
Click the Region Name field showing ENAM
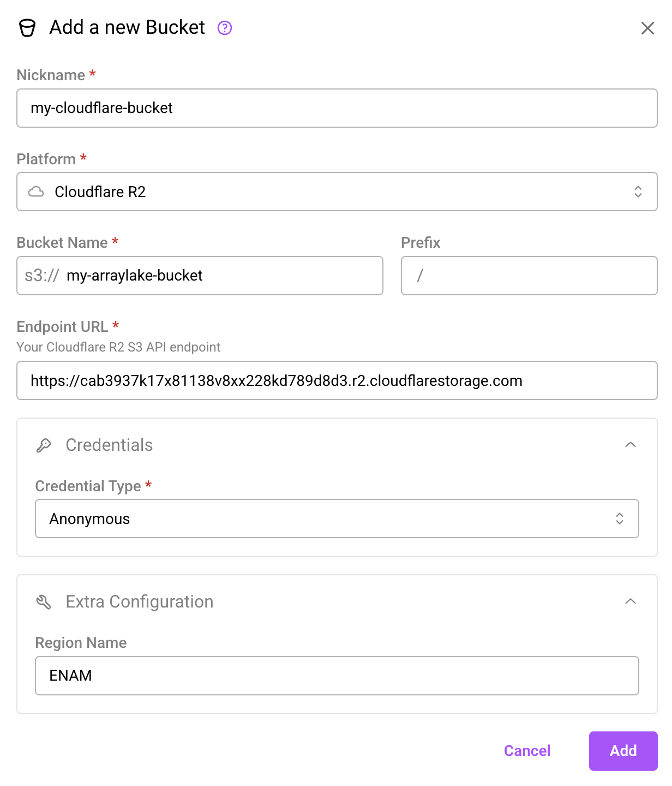[337, 675]
